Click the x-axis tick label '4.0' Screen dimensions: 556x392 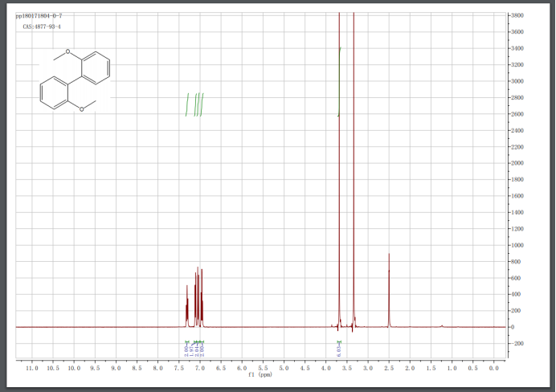pos(326,368)
